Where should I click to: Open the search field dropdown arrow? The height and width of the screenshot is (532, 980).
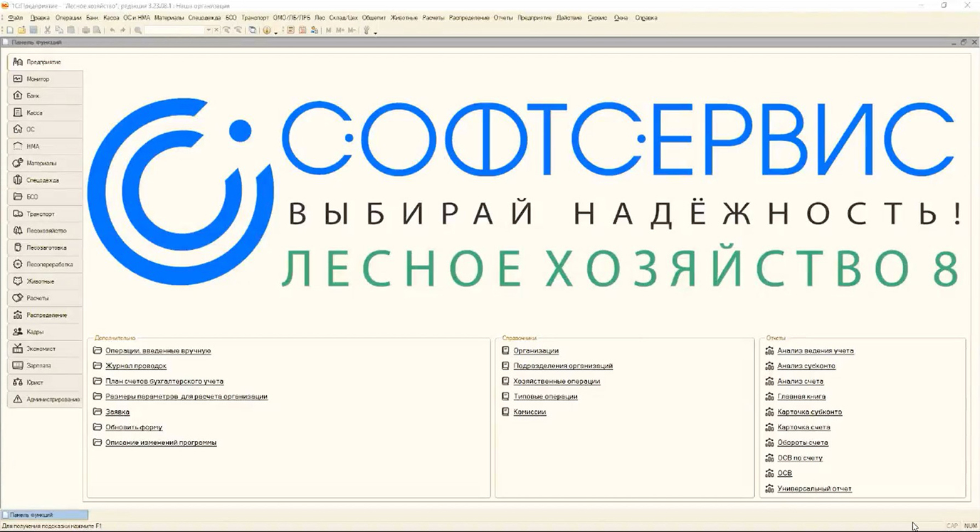209,30
